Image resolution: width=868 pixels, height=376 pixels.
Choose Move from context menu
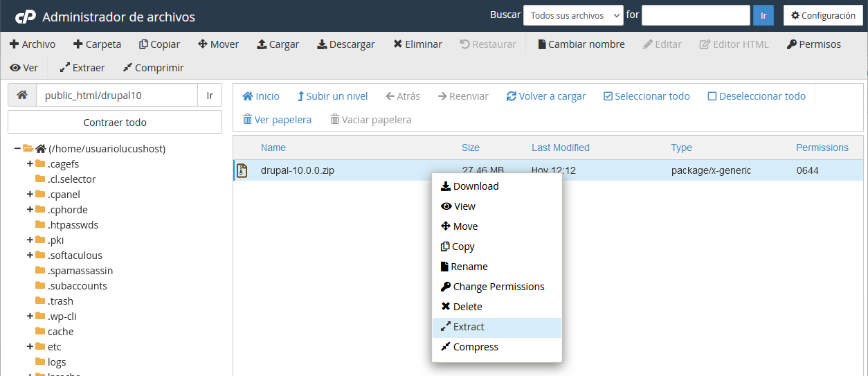click(496, 226)
